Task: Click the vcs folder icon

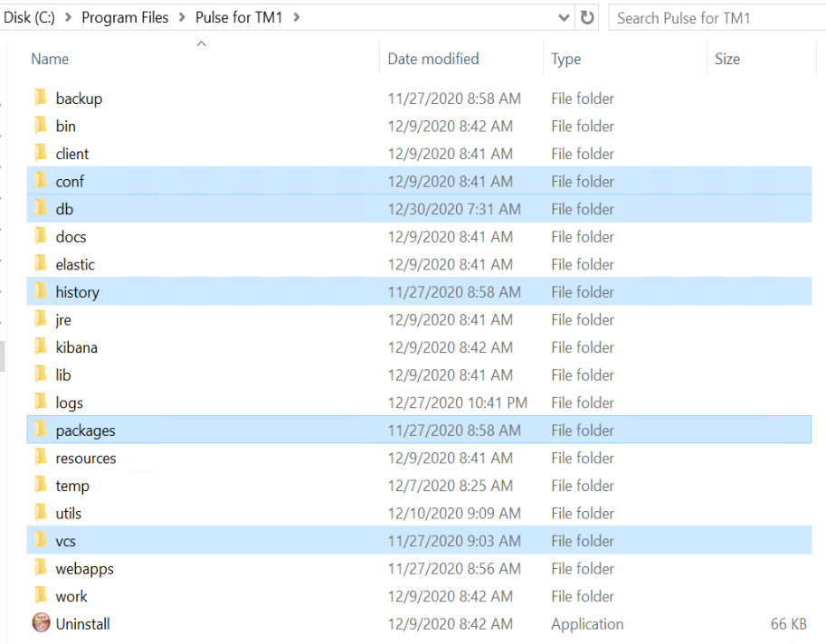Action: 41,540
